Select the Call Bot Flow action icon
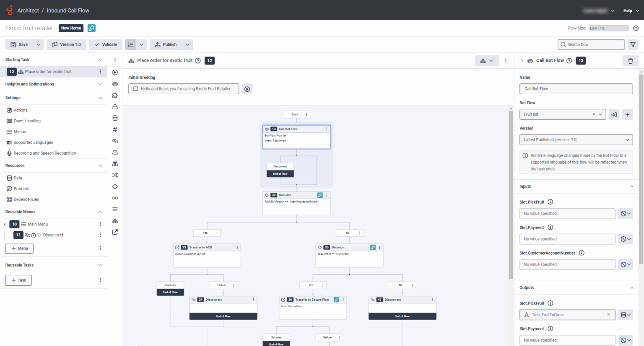This screenshot has width=644, height=346. 115,84
